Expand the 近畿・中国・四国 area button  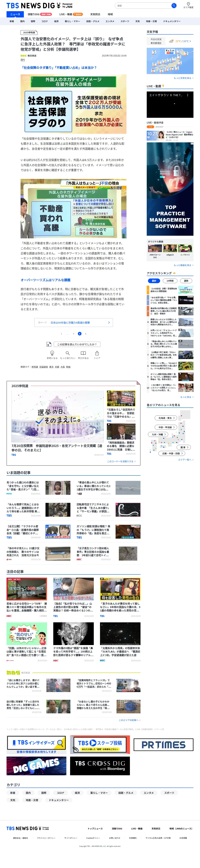click(172, 454)
